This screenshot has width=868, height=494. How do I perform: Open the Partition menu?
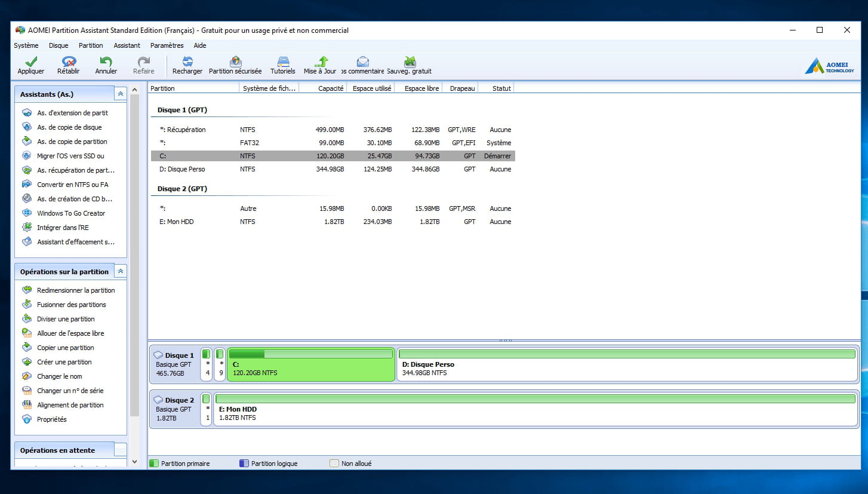tap(91, 45)
